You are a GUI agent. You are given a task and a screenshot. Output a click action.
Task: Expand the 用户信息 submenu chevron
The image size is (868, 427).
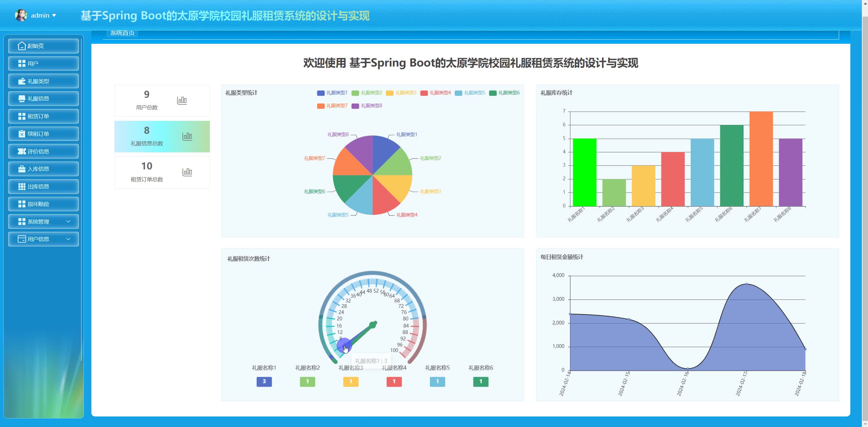pyautogui.click(x=68, y=239)
